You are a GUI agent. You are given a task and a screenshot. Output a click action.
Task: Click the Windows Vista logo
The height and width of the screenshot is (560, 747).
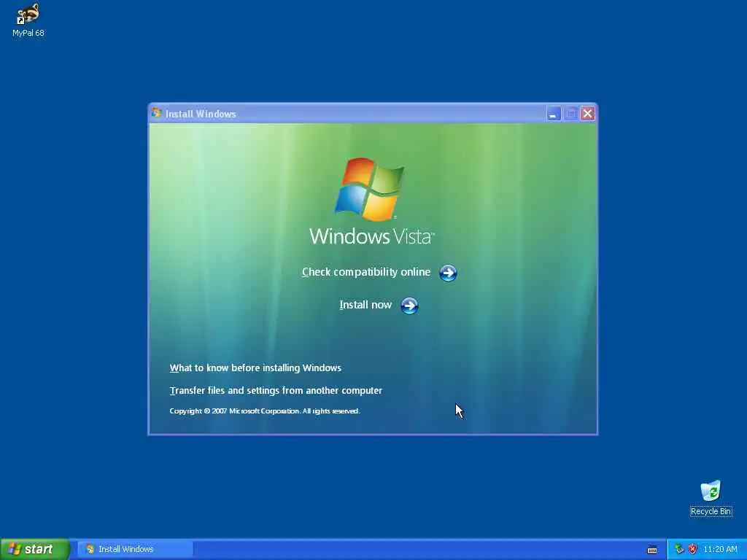point(371,201)
